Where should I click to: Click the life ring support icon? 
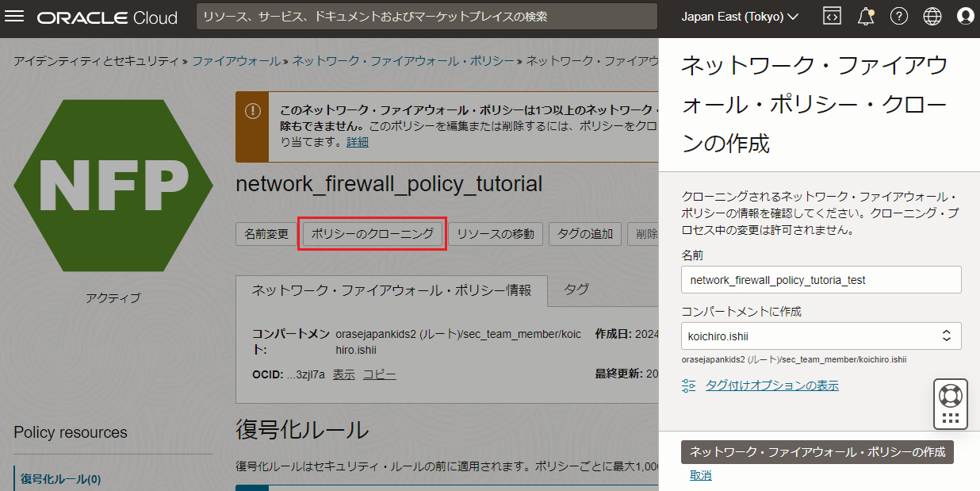click(950, 394)
